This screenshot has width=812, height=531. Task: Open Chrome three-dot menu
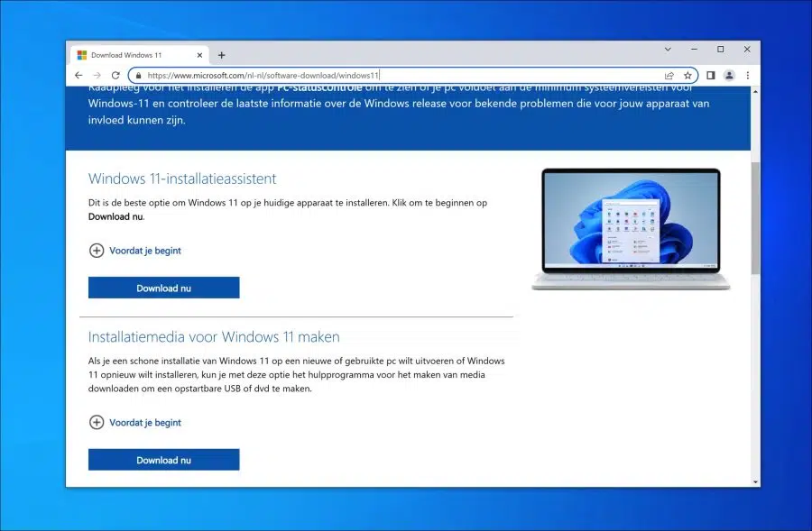(748, 76)
